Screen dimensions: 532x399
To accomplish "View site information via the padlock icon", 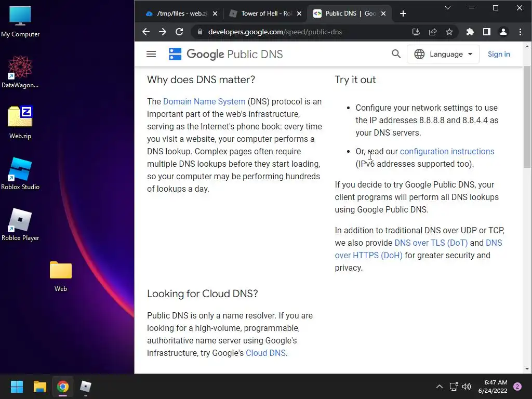I will [200, 32].
